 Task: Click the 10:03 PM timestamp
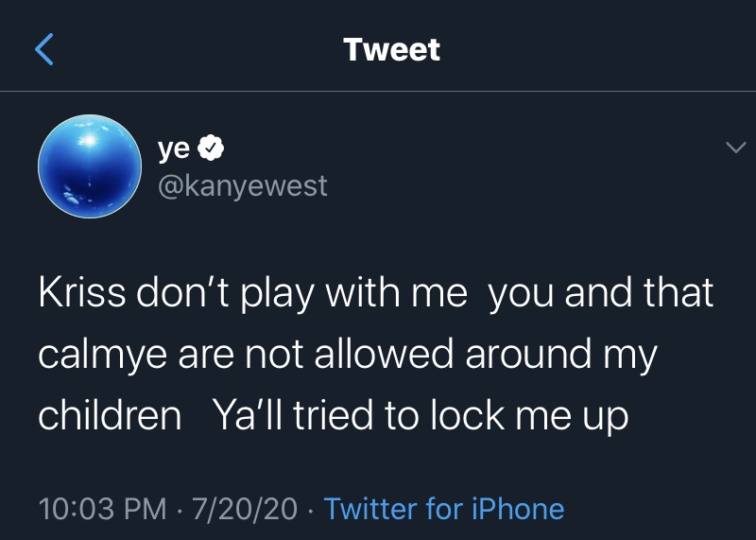(102, 509)
